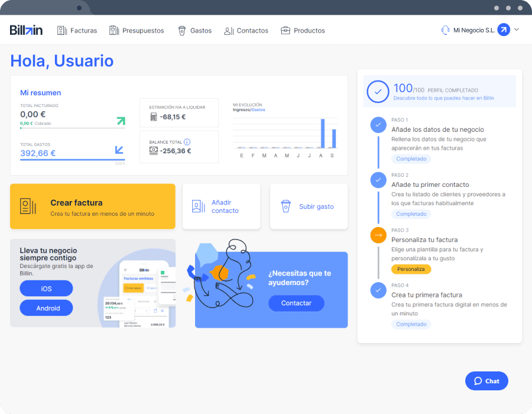Click the yellow invoice icon in Crear factura

click(x=28, y=206)
